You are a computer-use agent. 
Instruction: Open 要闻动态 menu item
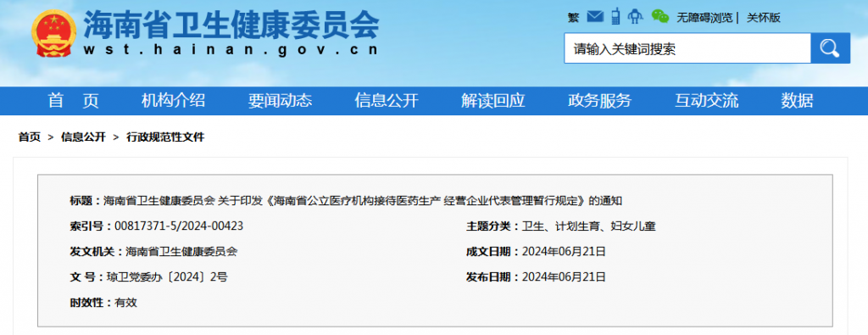(280, 101)
